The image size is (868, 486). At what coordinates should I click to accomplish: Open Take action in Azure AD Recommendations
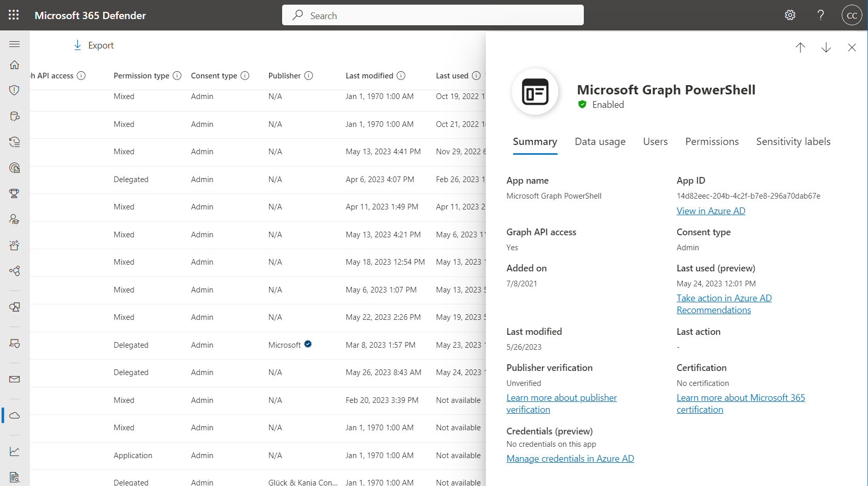click(724, 304)
